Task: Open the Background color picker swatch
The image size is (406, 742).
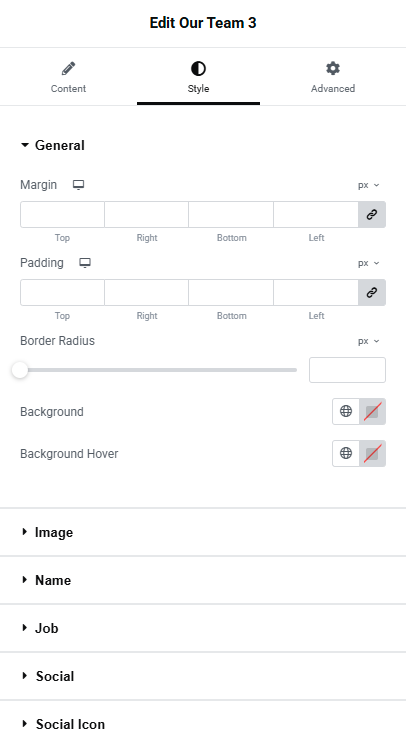Action: 372,411
